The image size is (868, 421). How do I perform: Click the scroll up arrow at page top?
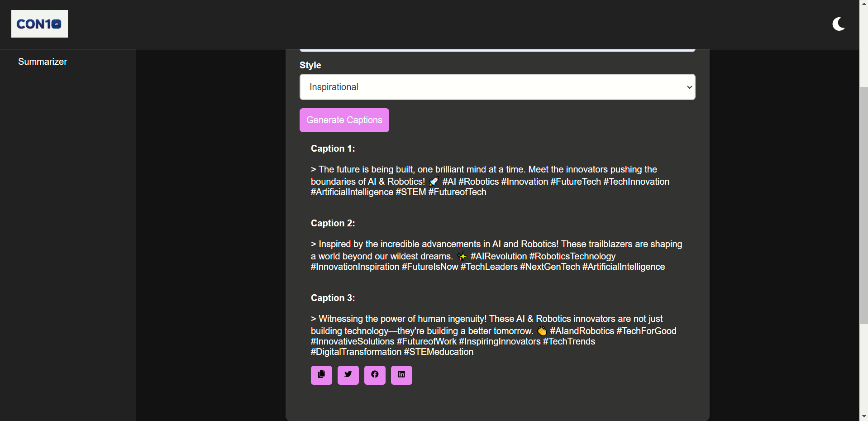[x=863, y=4]
